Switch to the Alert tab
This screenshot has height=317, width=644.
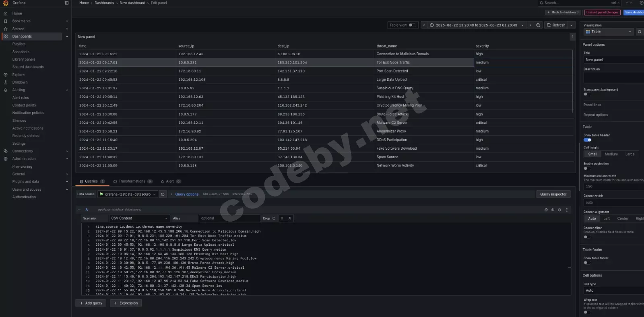[x=171, y=181]
